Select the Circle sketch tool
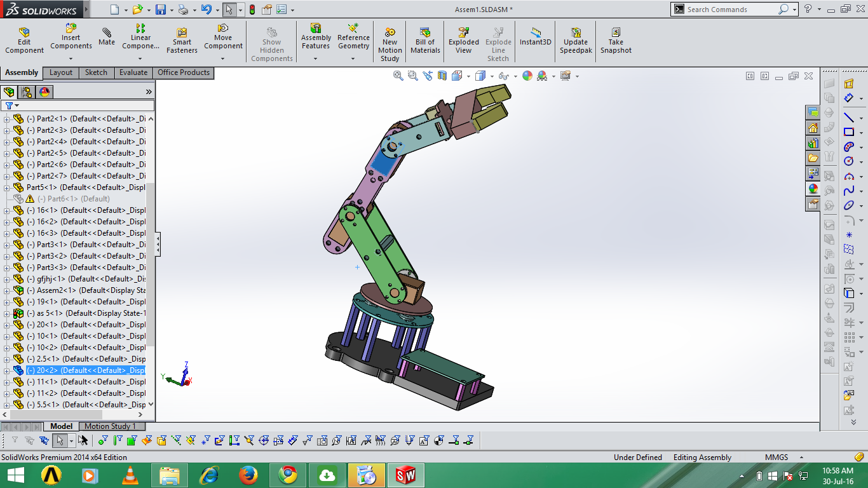The width and height of the screenshot is (868, 488). [849, 161]
